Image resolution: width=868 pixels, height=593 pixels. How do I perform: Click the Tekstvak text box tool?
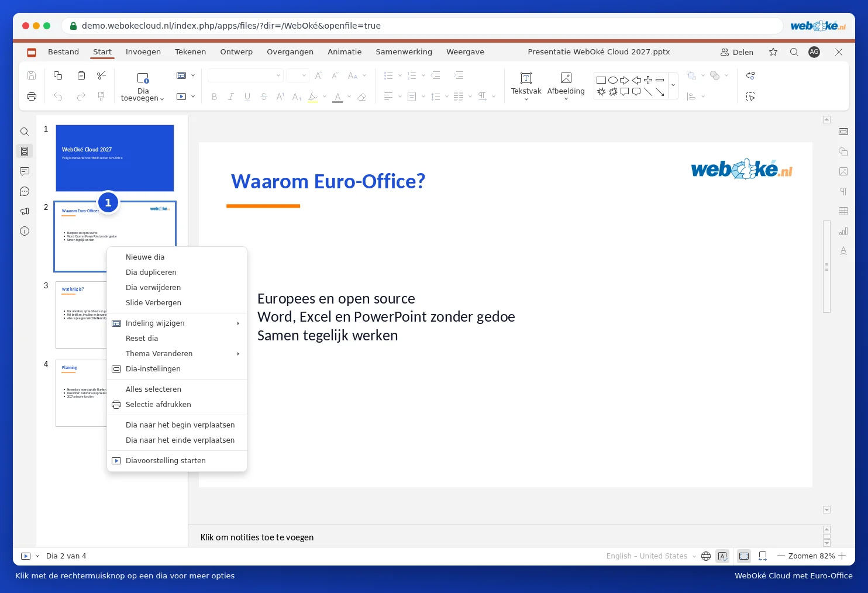tap(526, 85)
